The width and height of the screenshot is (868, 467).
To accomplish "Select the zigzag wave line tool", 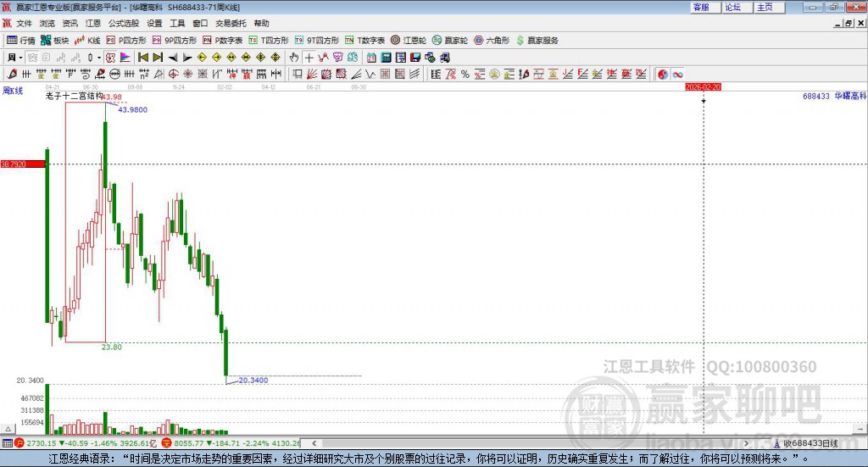I will pyautogui.click(x=370, y=74).
